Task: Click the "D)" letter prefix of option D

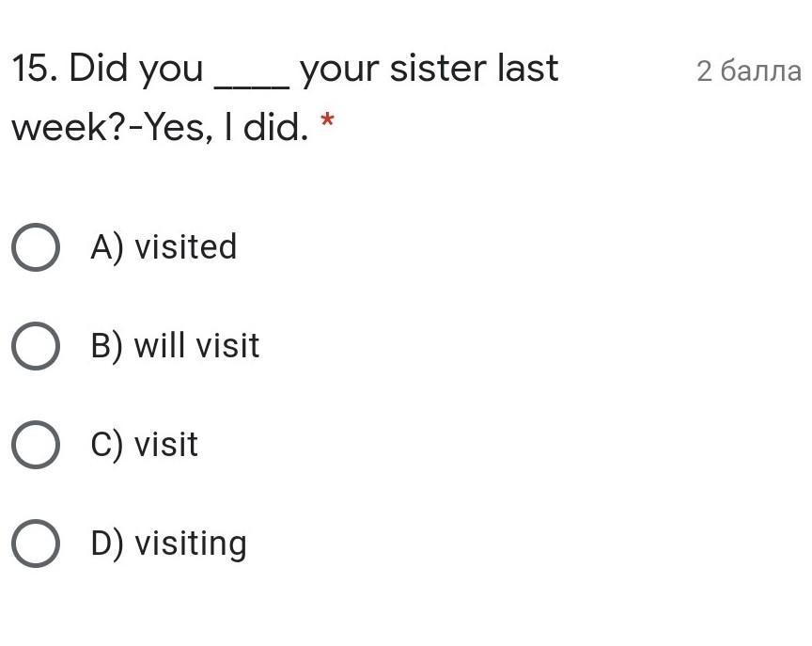Action: [107, 544]
